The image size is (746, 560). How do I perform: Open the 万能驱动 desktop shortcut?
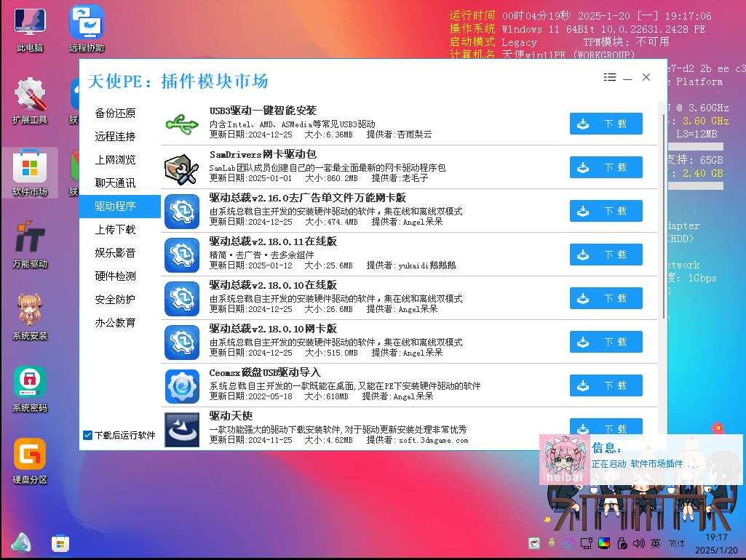[x=30, y=245]
